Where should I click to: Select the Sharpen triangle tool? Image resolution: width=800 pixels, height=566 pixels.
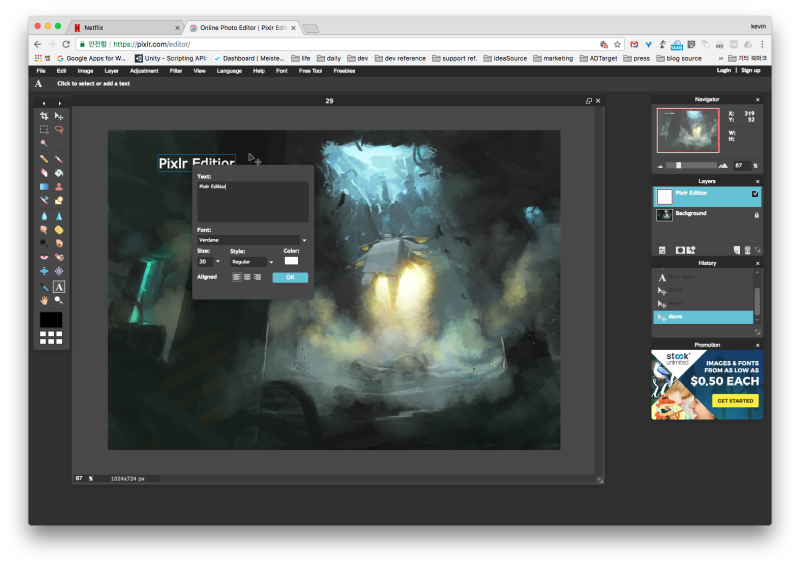[x=59, y=216]
